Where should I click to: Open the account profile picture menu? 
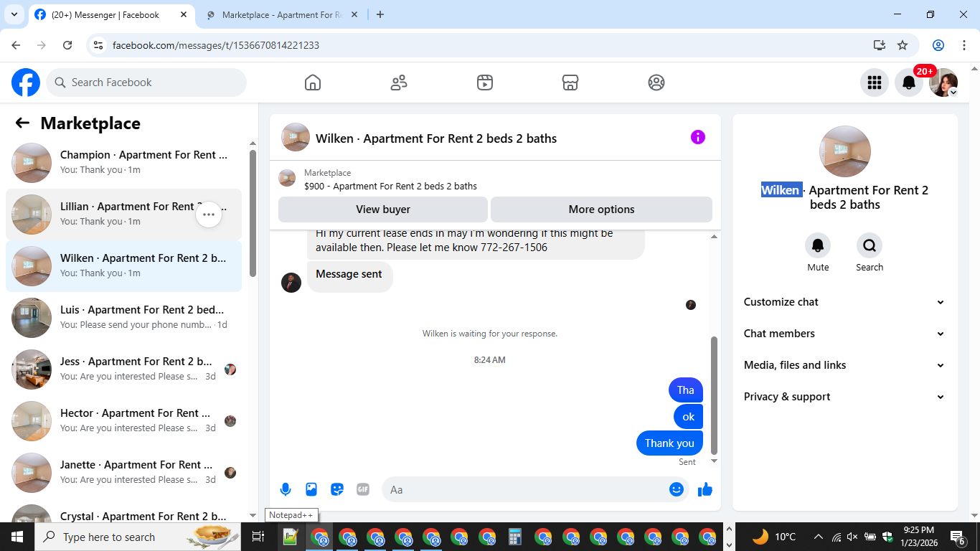click(x=943, y=83)
